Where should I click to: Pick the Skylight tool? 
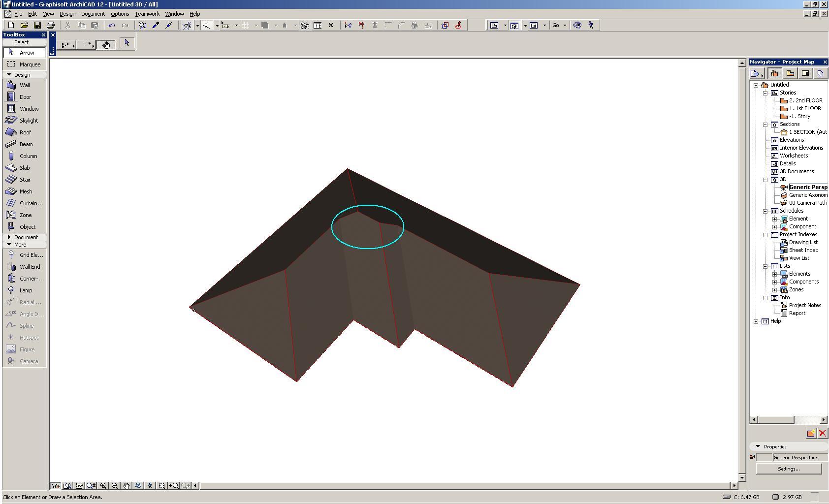pyautogui.click(x=28, y=121)
